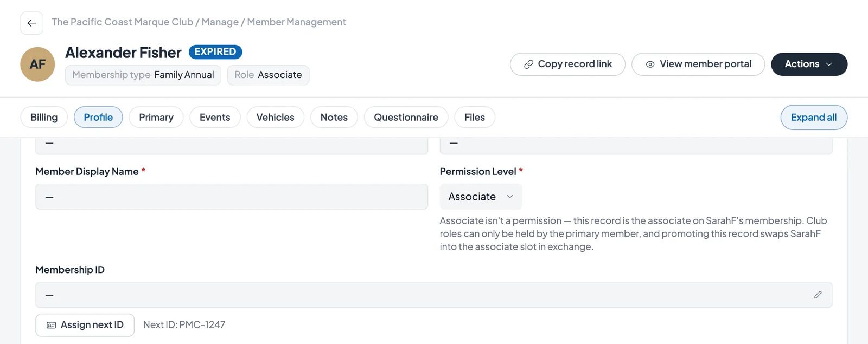The width and height of the screenshot is (868, 344).
Task: Click the chain link icon in Copy record link
Action: [528, 64]
